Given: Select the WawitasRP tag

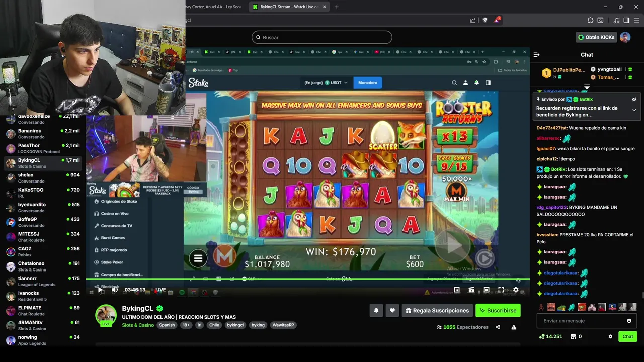Looking at the screenshot, I should tap(284, 325).
